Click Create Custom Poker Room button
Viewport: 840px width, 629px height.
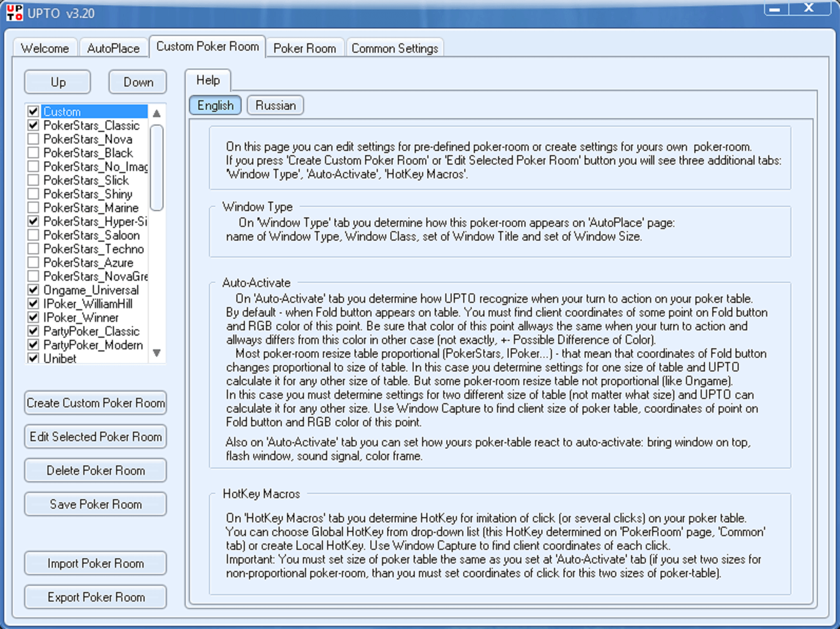pyautogui.click(x=96, y=403)
